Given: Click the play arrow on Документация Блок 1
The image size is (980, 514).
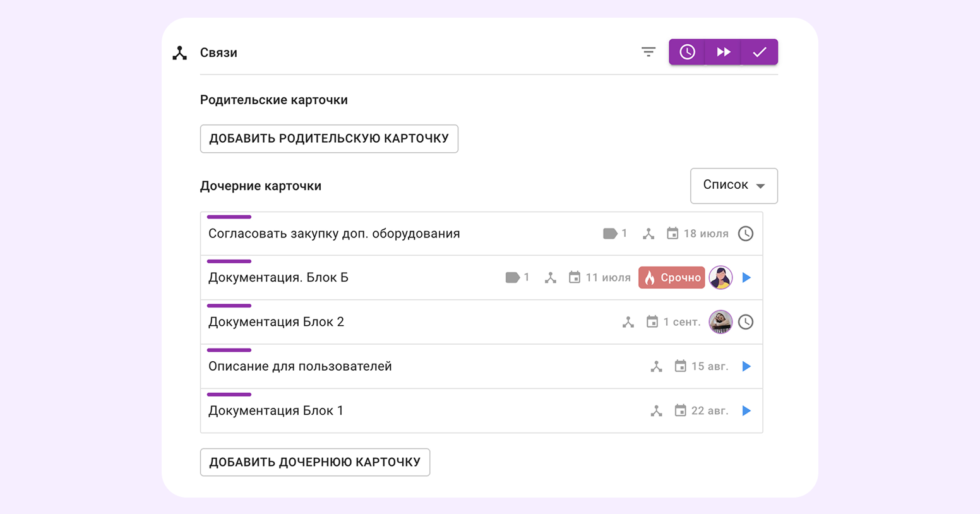Looking at the screenshot, I should pos(746,410).
